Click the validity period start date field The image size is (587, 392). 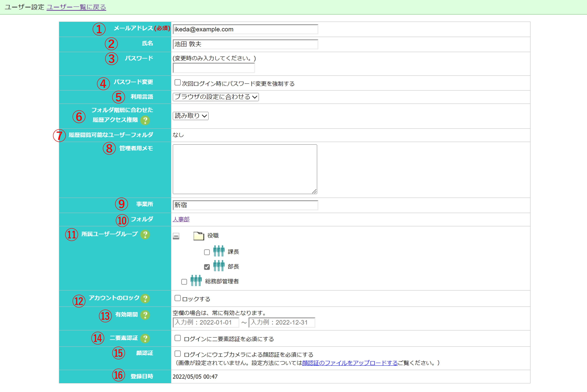[206, 322]
